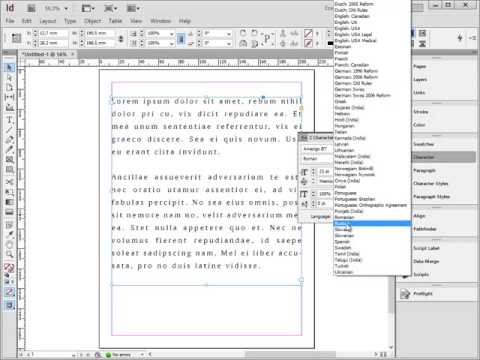Click the reference point locator grid
Screen dimensions: 480x360
click(16, 38)
